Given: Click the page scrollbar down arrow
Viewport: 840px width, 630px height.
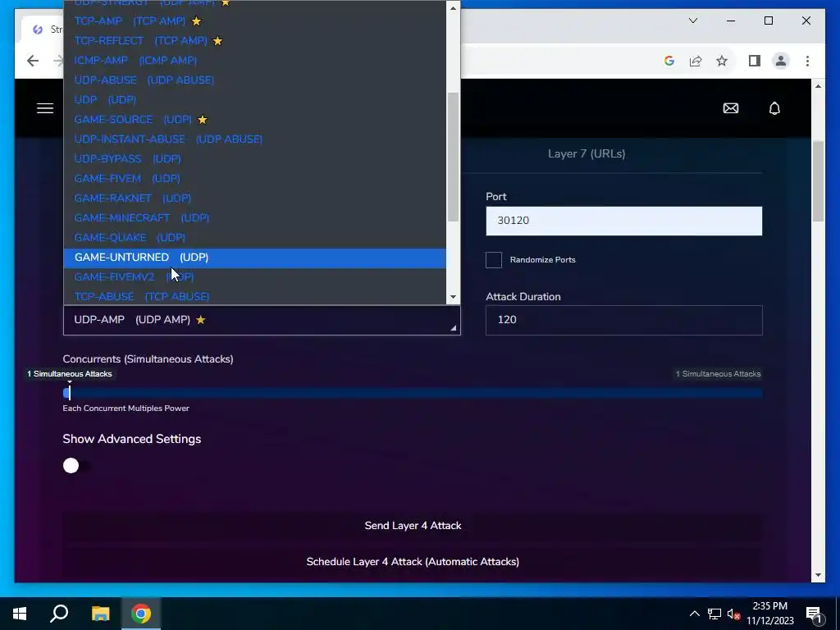Looking at the screenshot, I should (x=818, y=575).
